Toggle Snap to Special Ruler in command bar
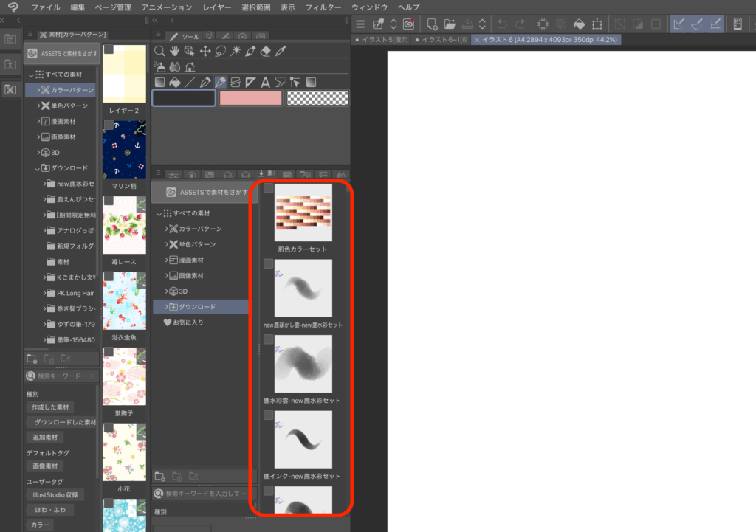 (x=697, y=24)
